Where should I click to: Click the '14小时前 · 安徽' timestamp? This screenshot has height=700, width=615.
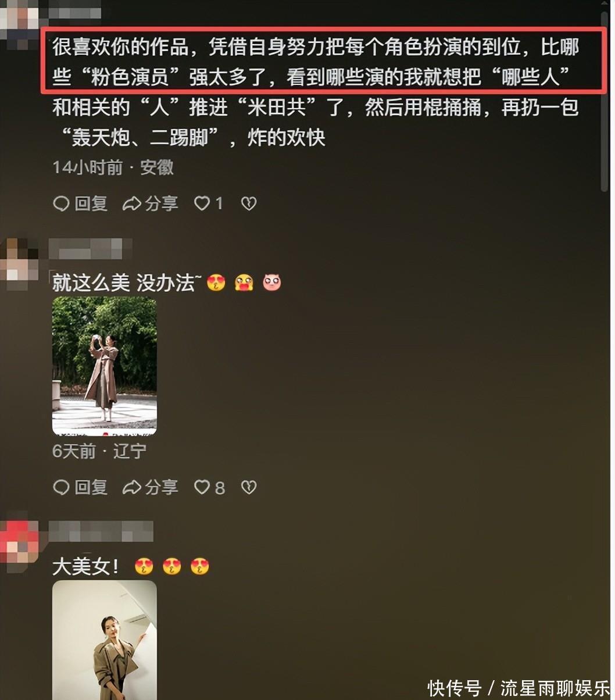(x=113, y=168)
